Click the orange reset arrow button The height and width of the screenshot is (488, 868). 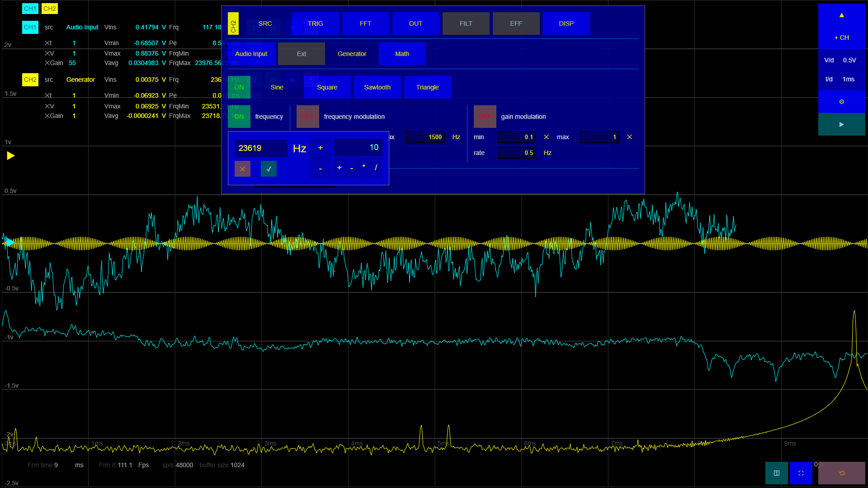[841, 473]
